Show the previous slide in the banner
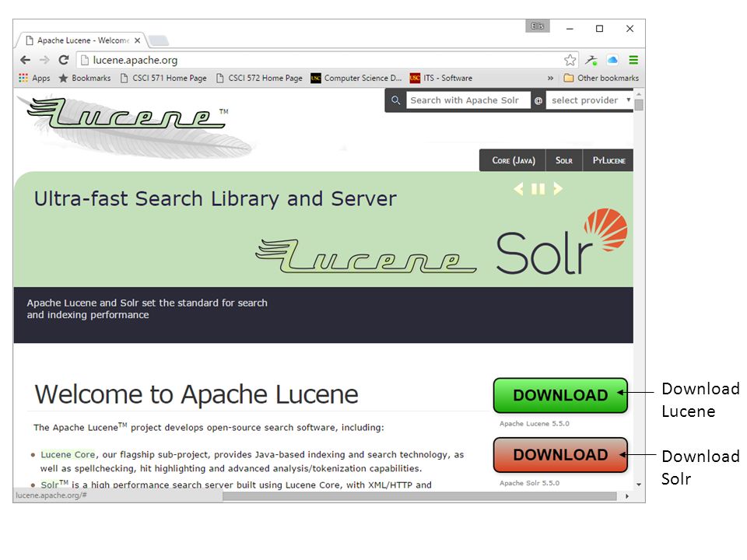This screenshot has width=747, height=560. coord(518,189)
